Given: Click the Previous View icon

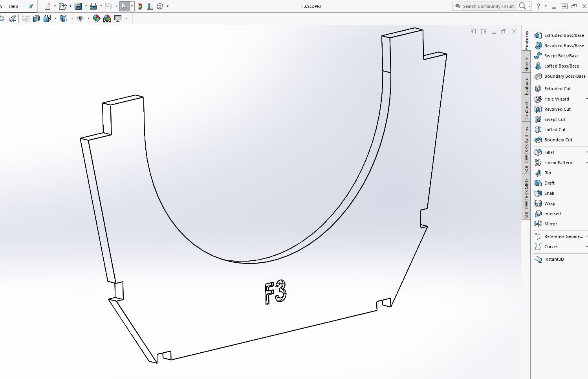Looking at the screenshot, I should [12, 18].
